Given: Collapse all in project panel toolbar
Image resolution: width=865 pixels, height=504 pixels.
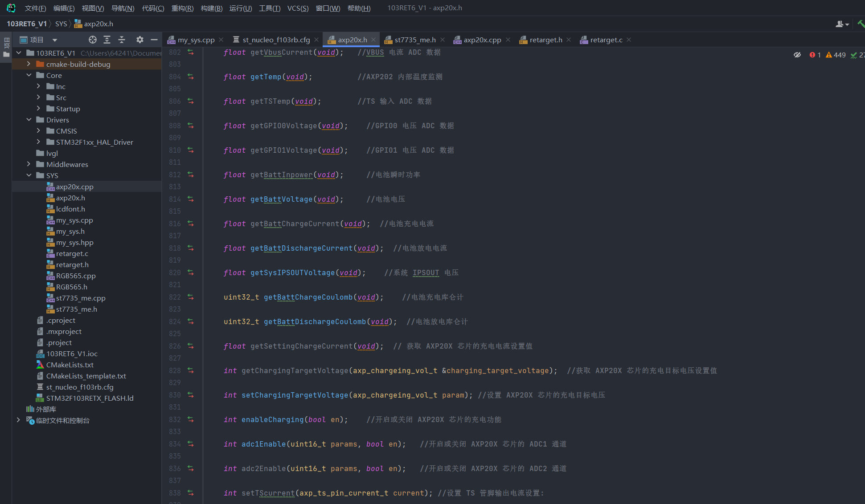Looking at the screenshot, I should tap(122, 40).
